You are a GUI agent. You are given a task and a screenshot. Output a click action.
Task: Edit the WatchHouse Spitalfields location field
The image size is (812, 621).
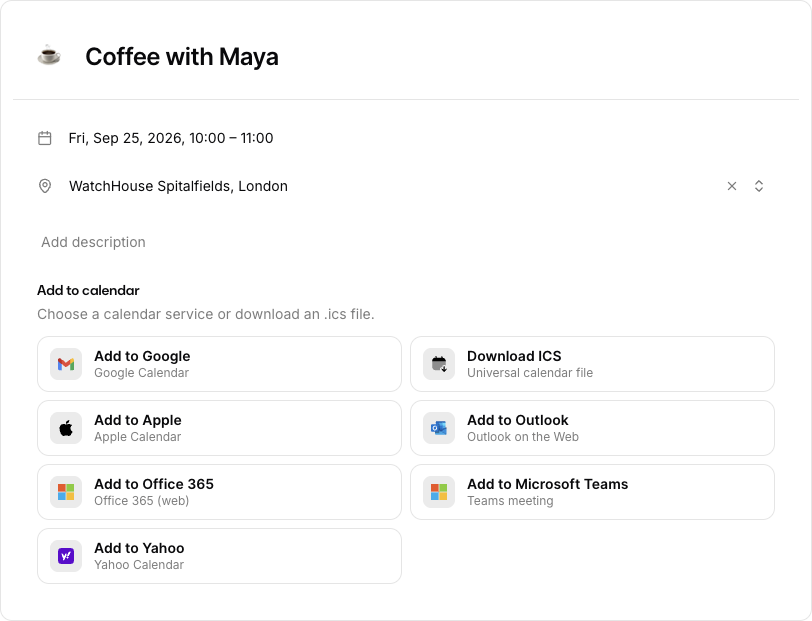[x=178, y=186]
